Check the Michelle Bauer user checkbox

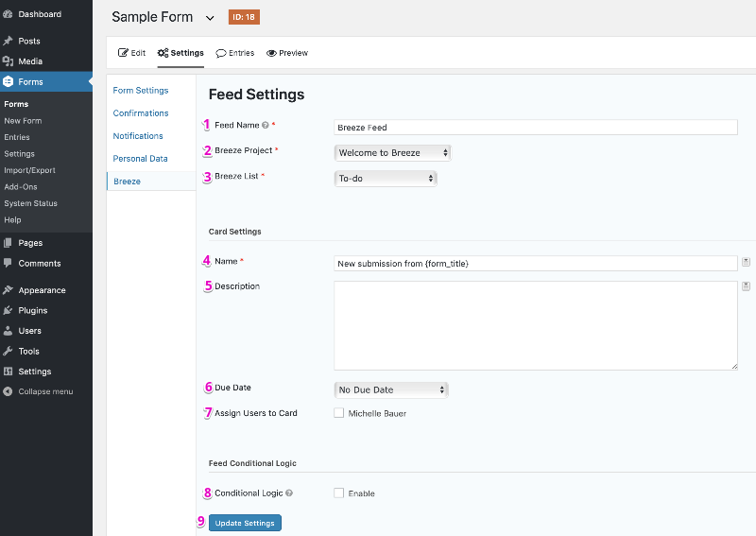[339, 413]
